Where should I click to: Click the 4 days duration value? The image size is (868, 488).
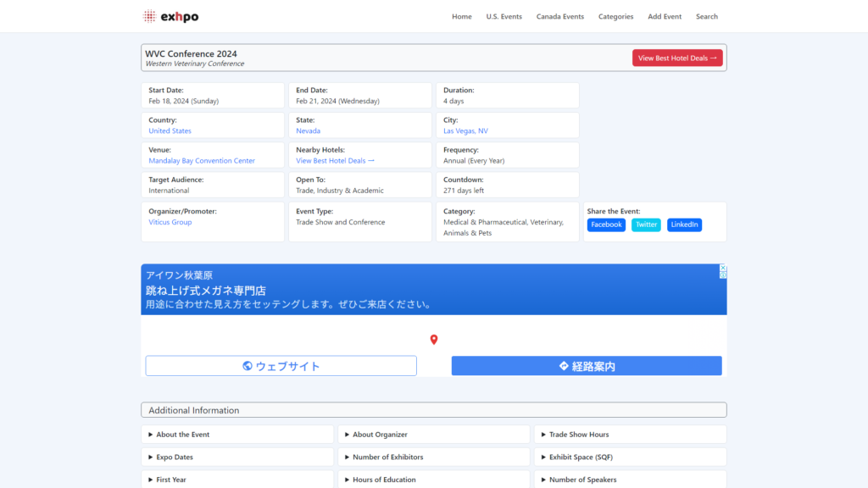pyautogui.click(x=453, y=102)
